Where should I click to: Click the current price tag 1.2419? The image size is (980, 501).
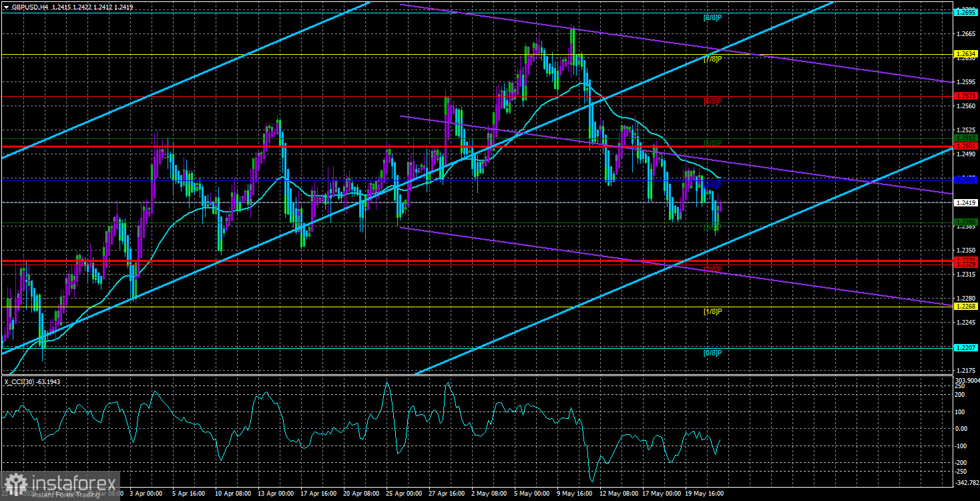(x=967, y=202)
